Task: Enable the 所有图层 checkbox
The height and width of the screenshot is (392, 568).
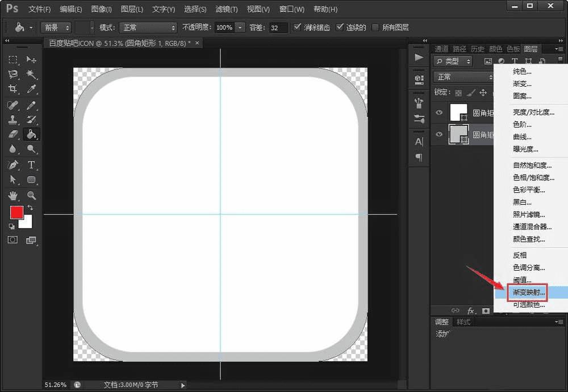Action: pyautogui.click(x=375, y=27)
